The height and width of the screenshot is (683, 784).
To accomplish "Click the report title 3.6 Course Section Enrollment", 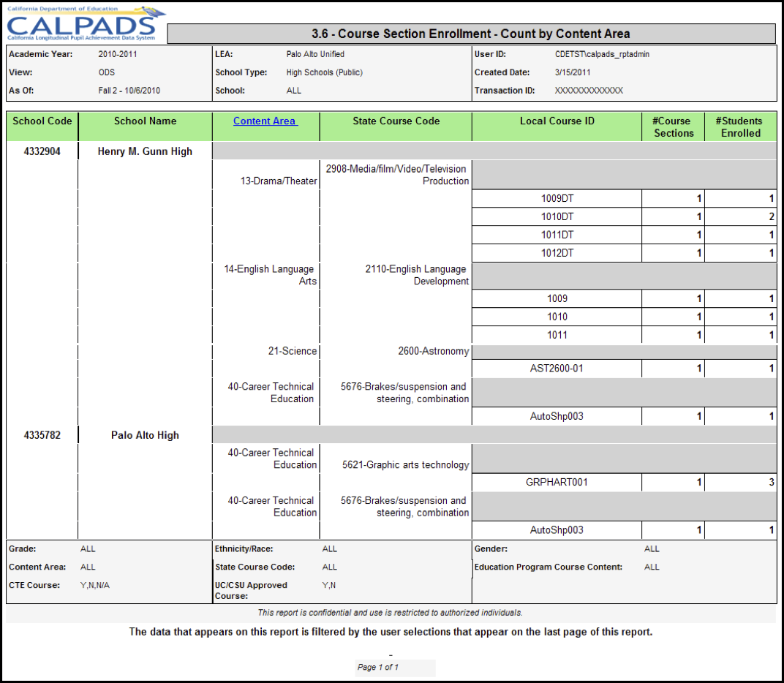I will pos(471,34).
